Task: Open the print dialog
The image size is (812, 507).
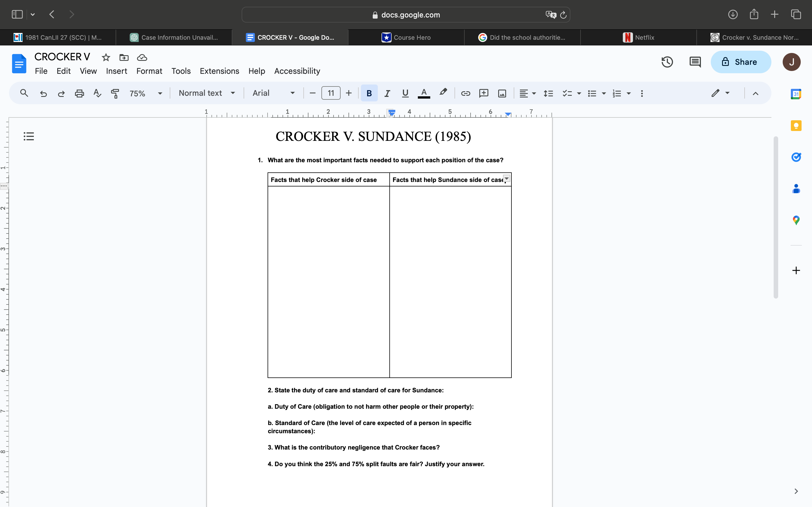Action: (x=79, y=93)
